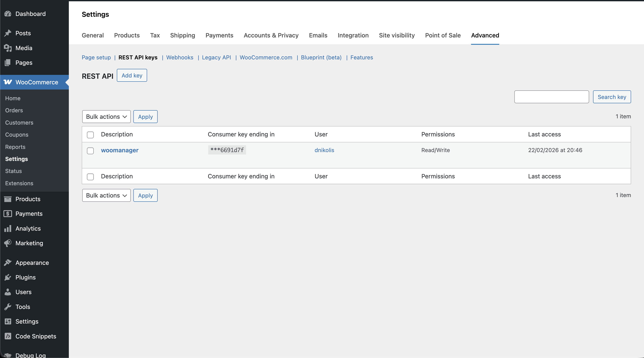This screenshot has width=644, height=358.
Task: Click the Analytics bar-chart icon
Action: pos(8,228)
